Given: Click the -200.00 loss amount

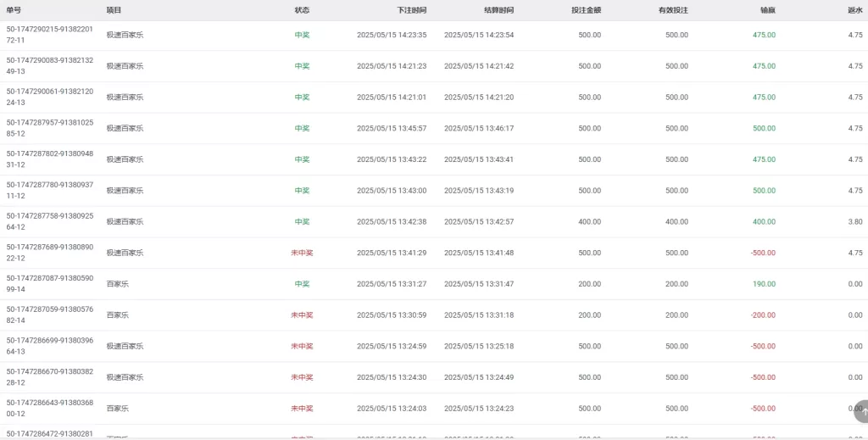Looking at the screenshot, I should pos(763,315).
